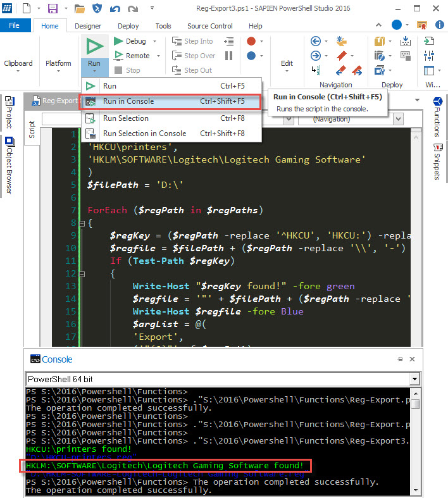Click the blue info icon
The height and width of the screenshot is (498, 448).
point(439,25)
